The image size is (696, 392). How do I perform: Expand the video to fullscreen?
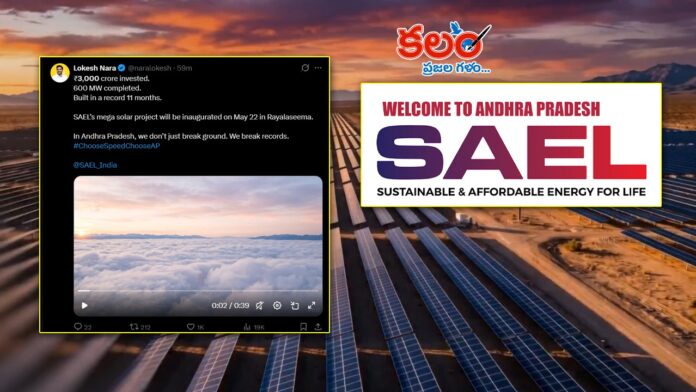click(312, 305)
